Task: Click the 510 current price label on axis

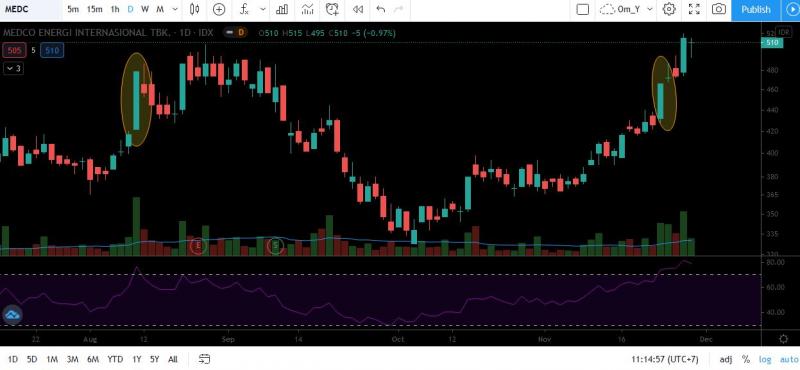Action: pos(771,43)
